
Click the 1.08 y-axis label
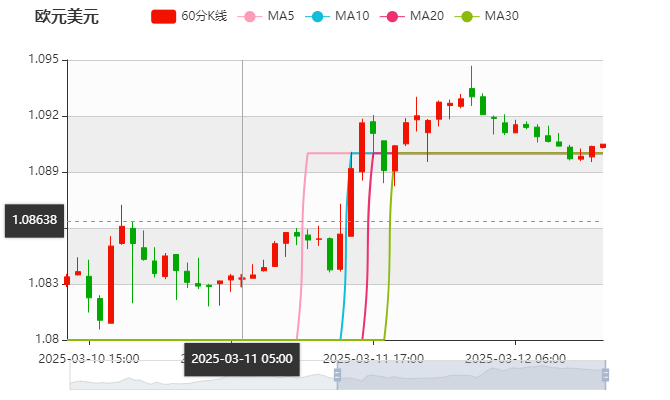47,339
